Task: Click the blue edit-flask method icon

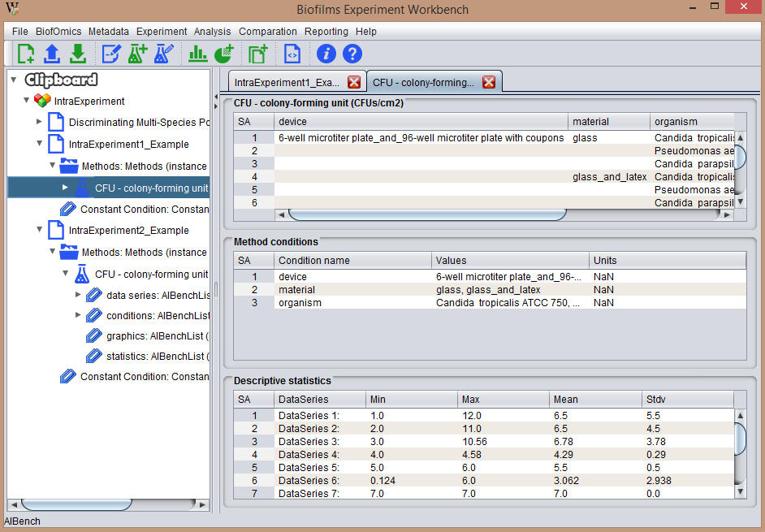Action: [163, 54]
